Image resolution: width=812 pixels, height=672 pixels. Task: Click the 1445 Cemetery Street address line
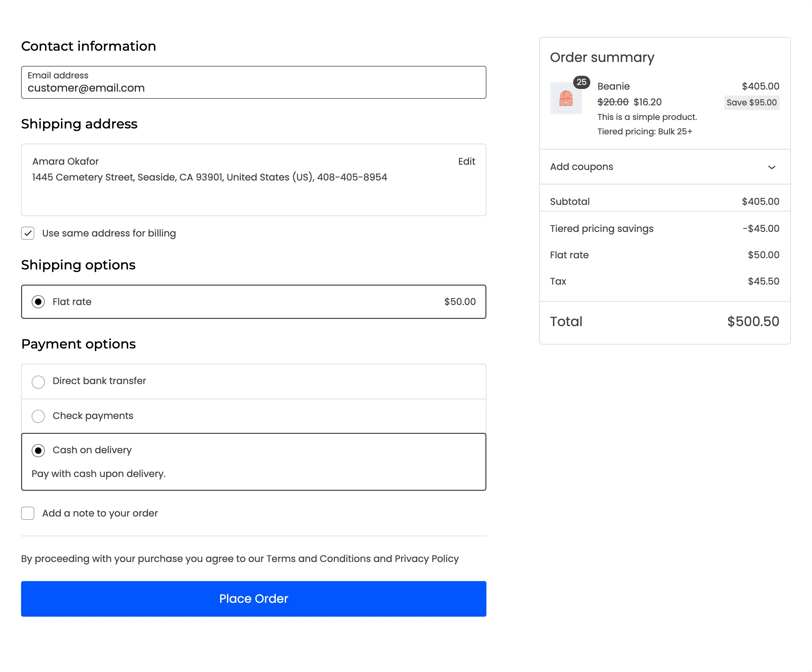click(210, 177)
